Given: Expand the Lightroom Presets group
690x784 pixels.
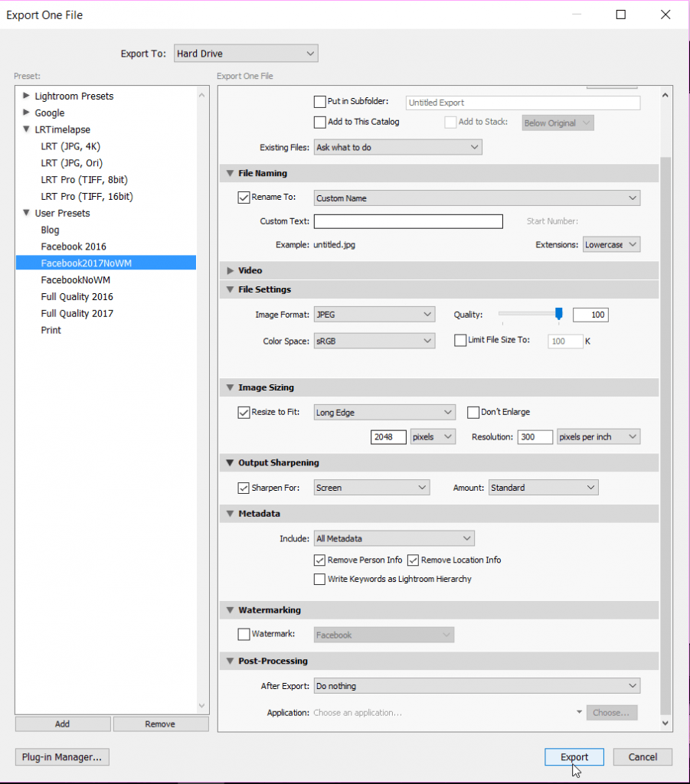Looking at the screenshot, I should (25, 96).
